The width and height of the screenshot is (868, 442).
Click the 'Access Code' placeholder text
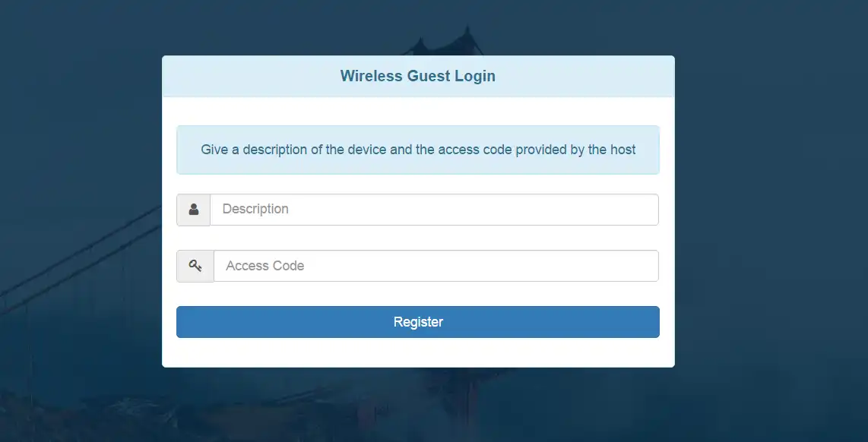click(265, 266)
